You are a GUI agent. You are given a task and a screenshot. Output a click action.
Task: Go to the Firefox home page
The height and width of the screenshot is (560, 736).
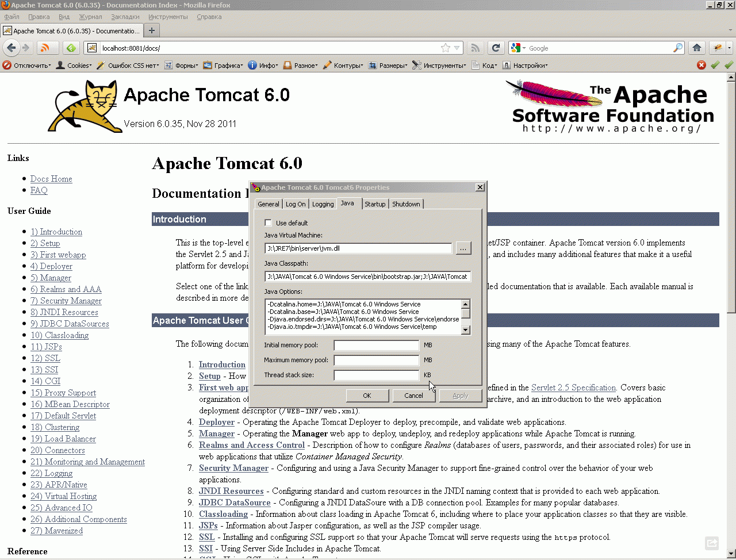coord(697,48)
